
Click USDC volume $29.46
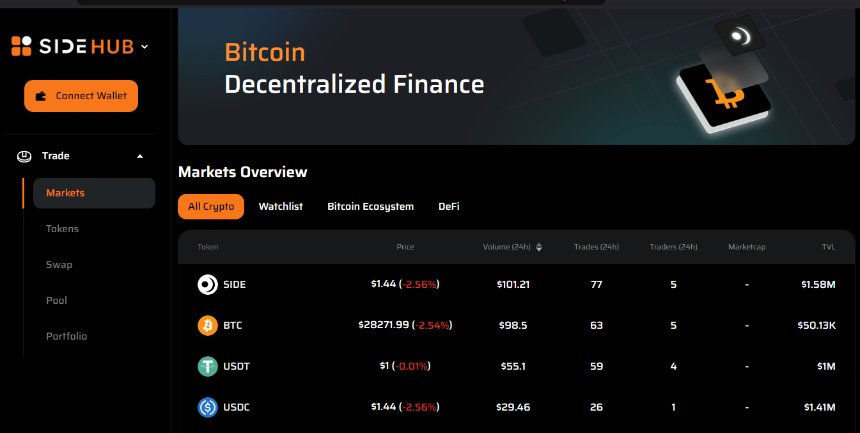pyautogui.click(x=513, y=407)
